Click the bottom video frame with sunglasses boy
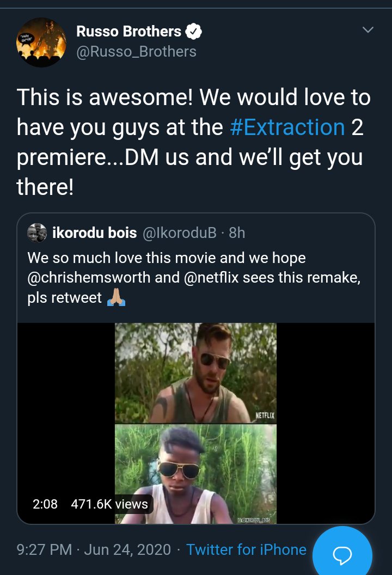392x575 pixels. (x=195, y=473)
